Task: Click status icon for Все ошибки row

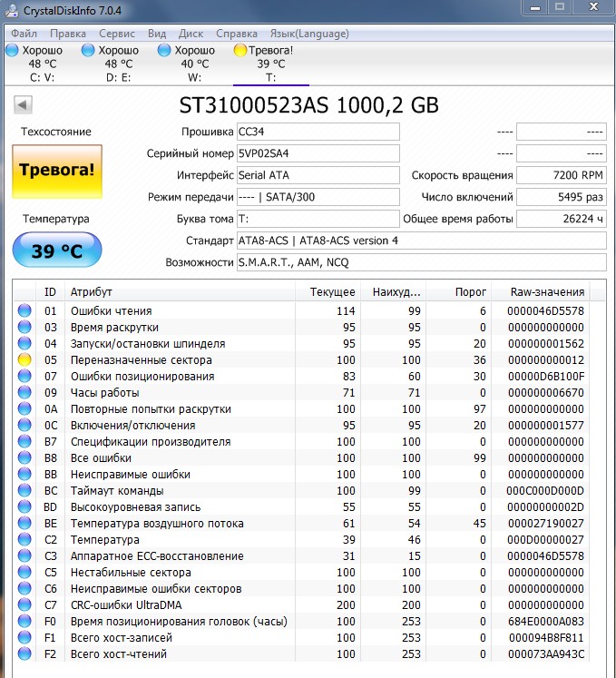Action: 24,458
